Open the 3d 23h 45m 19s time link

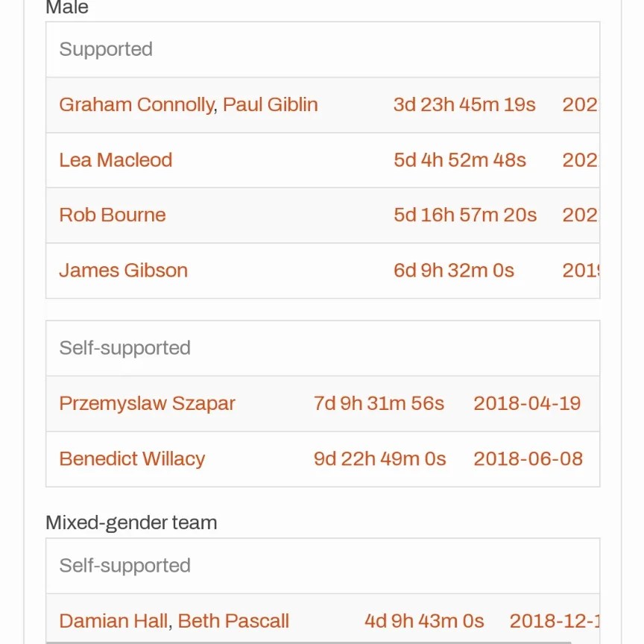pos(464,105)
